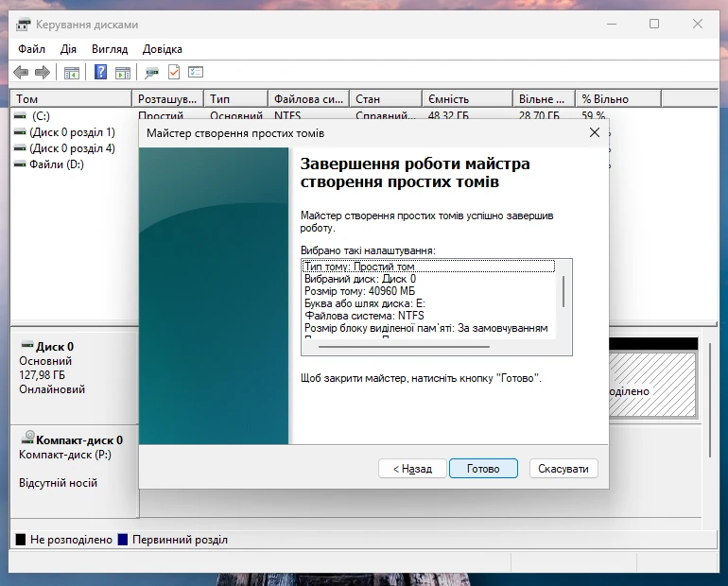Viewport: 728px width, 586px height.
Task: Open the Файл menu
Action: [x=31, y=49]
